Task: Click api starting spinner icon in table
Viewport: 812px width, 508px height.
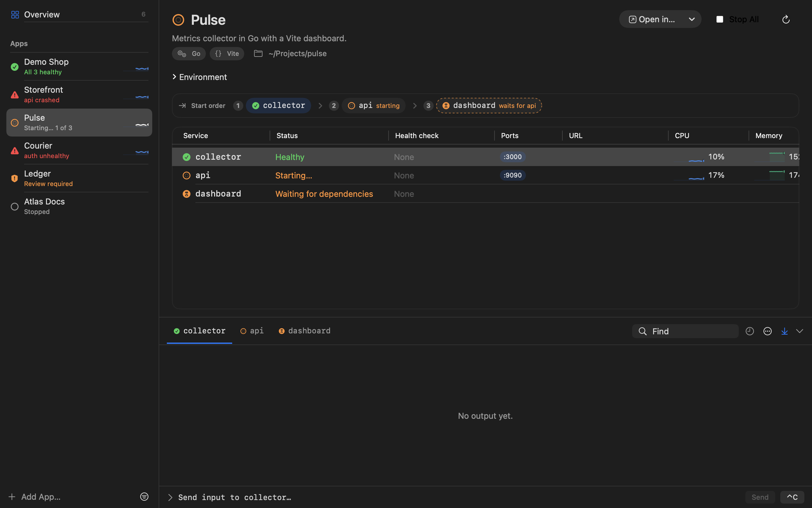Action: pos(187,175)
